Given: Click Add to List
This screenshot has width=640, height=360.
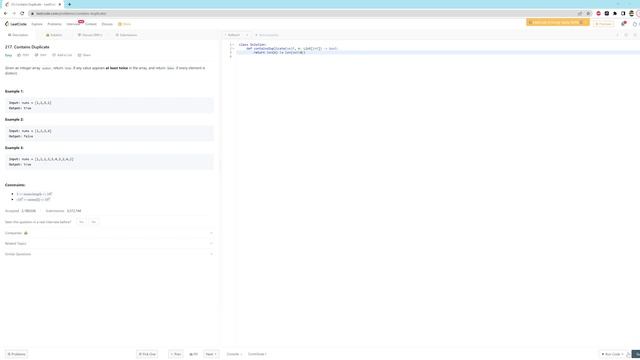Looking at the screenshot, I should (x=62, y=55).
